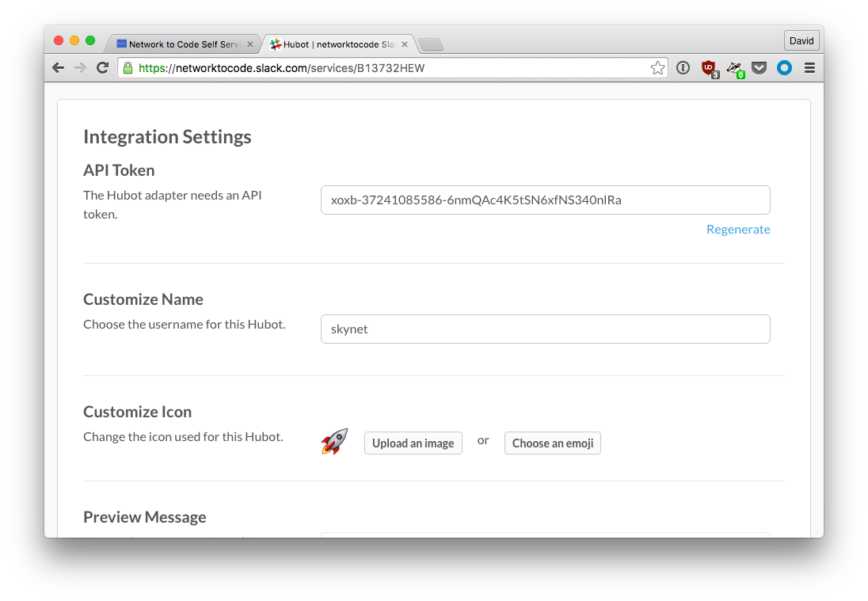Click the green padlock security icon
Screen dimensions: 868x601
(128, 68)
